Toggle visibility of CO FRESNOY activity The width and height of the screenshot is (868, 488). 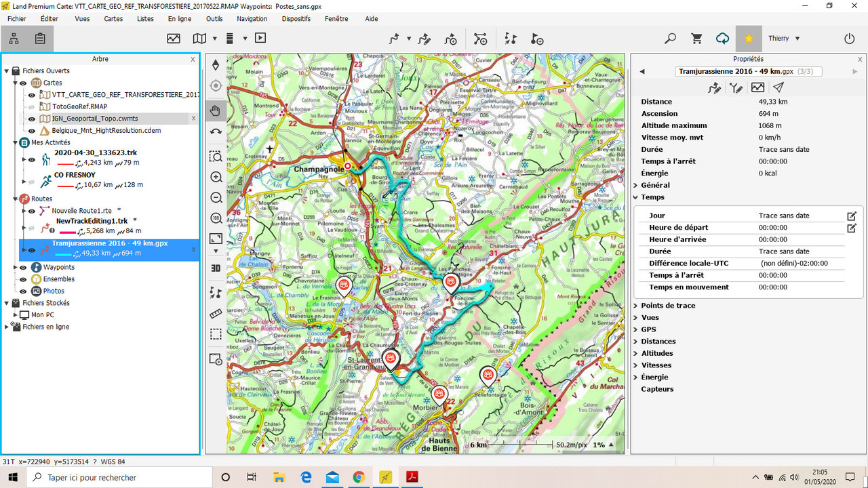31,181
